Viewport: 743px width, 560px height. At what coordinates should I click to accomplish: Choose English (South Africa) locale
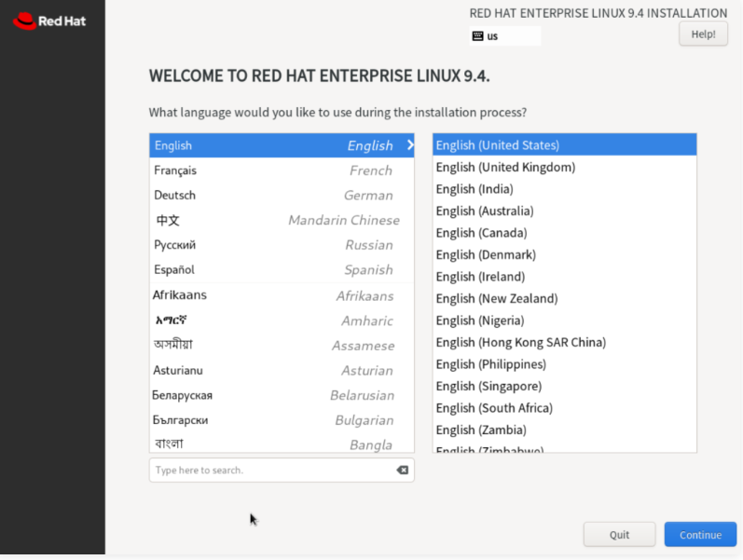tap(564, 408)
